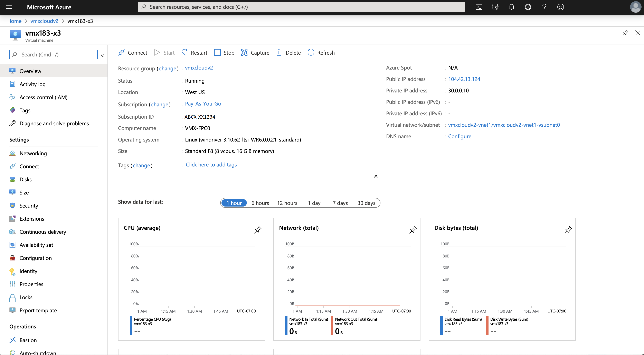Send feedback via smiley icon
Screen dimensions: 644x355
[560, 7]
